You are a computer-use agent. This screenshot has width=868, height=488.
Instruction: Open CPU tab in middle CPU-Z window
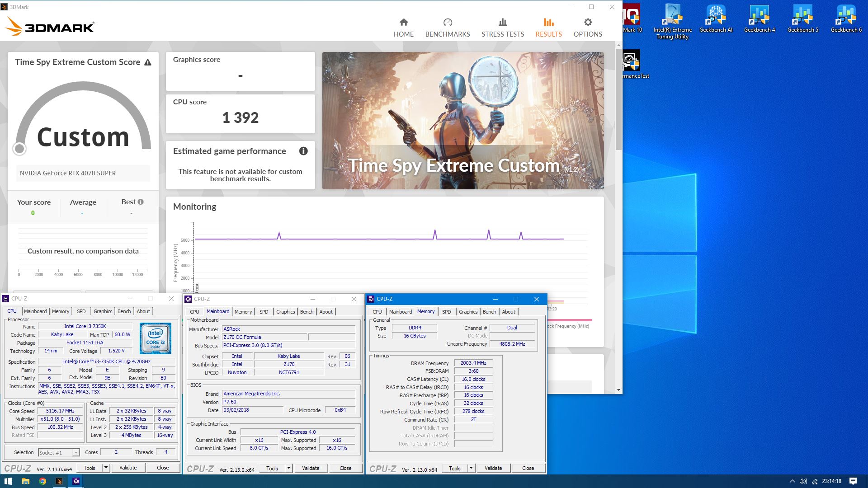[194, 312]
